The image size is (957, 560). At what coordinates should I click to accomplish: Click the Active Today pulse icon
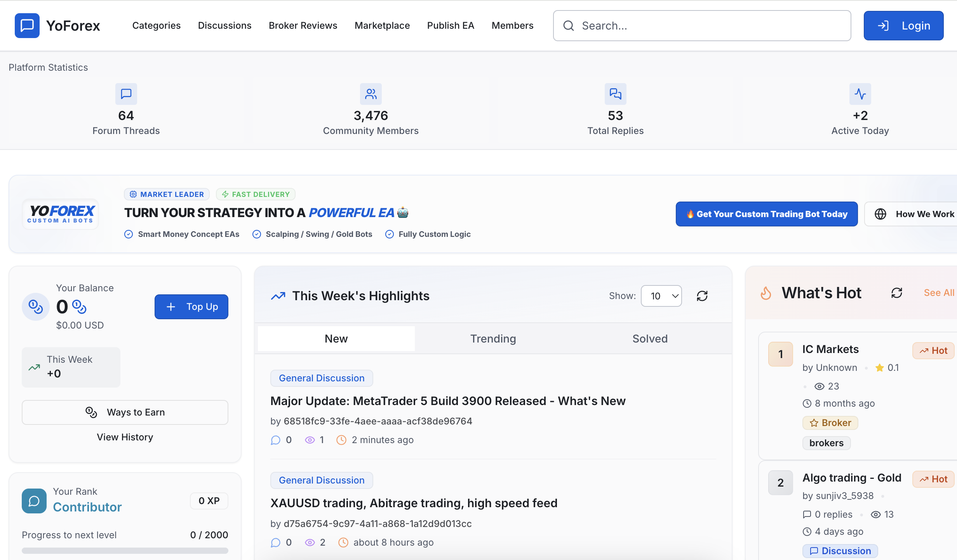tap(860, 94)
